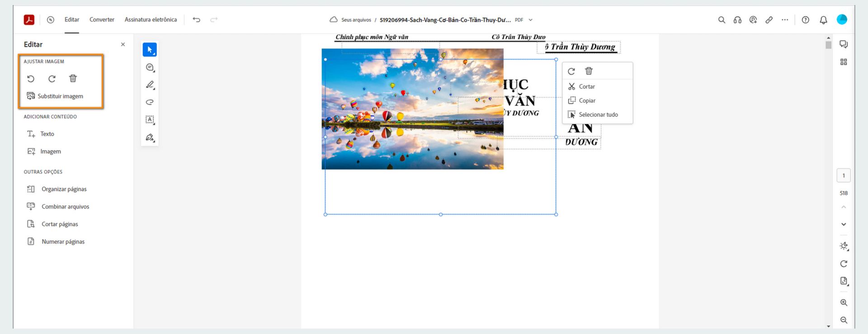The width and height of the screenshot is (868, 334).
Task: Rotate view icon in right rail
Action: click(844, 263)
